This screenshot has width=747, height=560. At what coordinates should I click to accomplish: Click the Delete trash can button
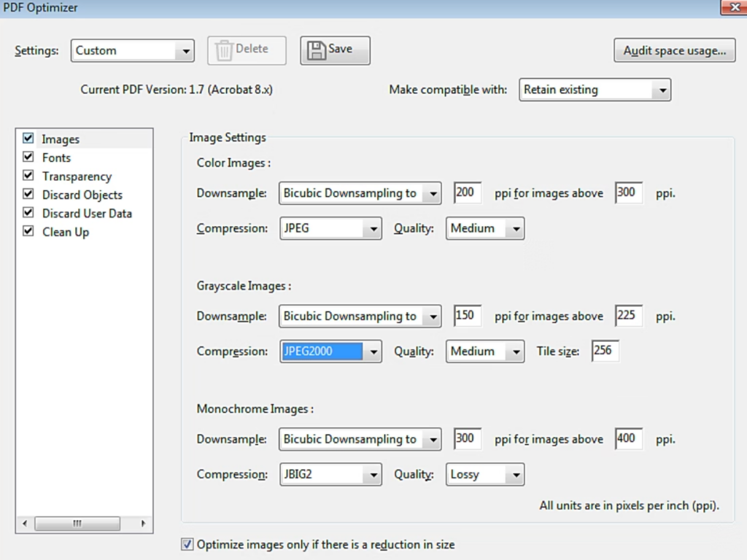coord(247,50)
